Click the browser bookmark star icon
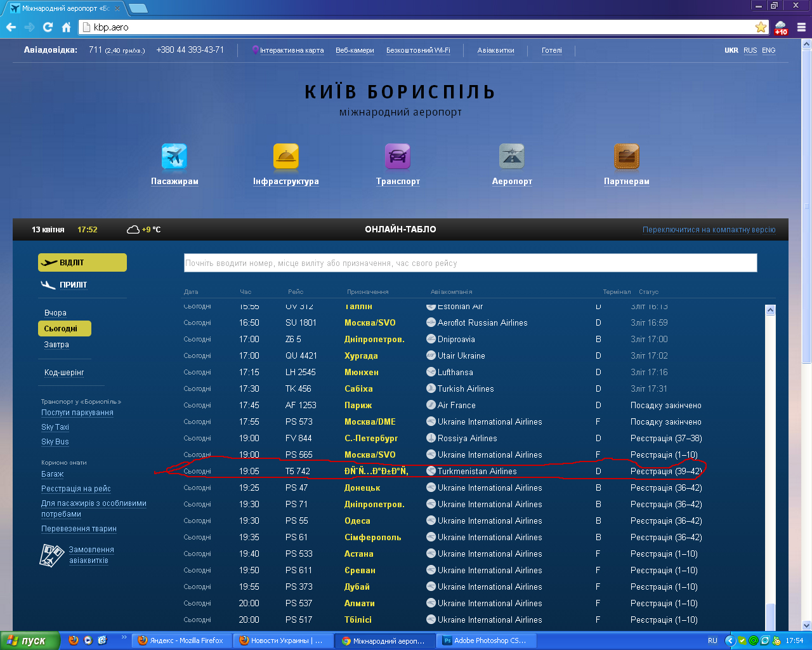The image size is (812, 650). click(761, 27)
